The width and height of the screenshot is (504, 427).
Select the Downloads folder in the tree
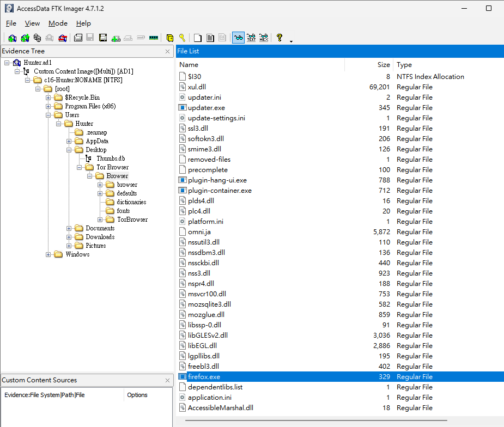(100, 237)
